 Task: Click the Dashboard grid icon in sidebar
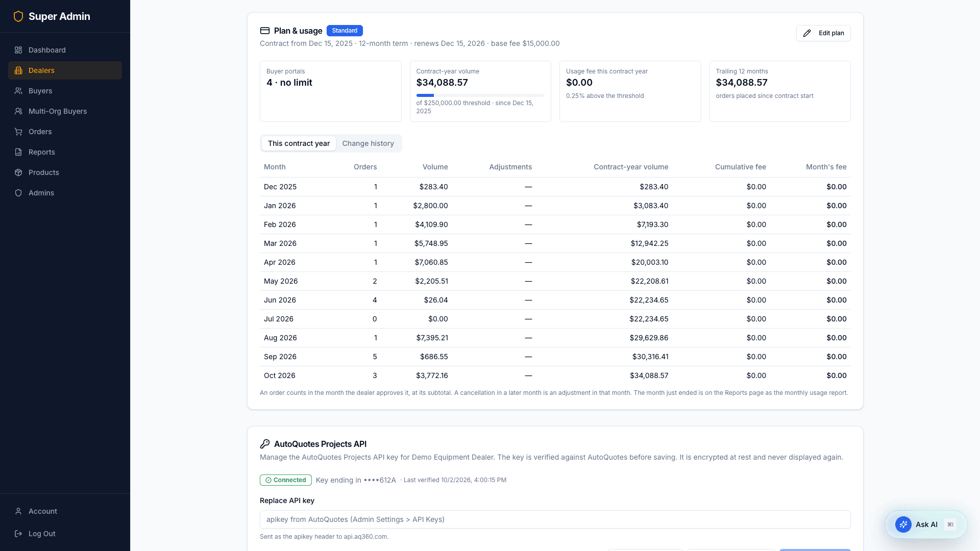coord(18,50)
